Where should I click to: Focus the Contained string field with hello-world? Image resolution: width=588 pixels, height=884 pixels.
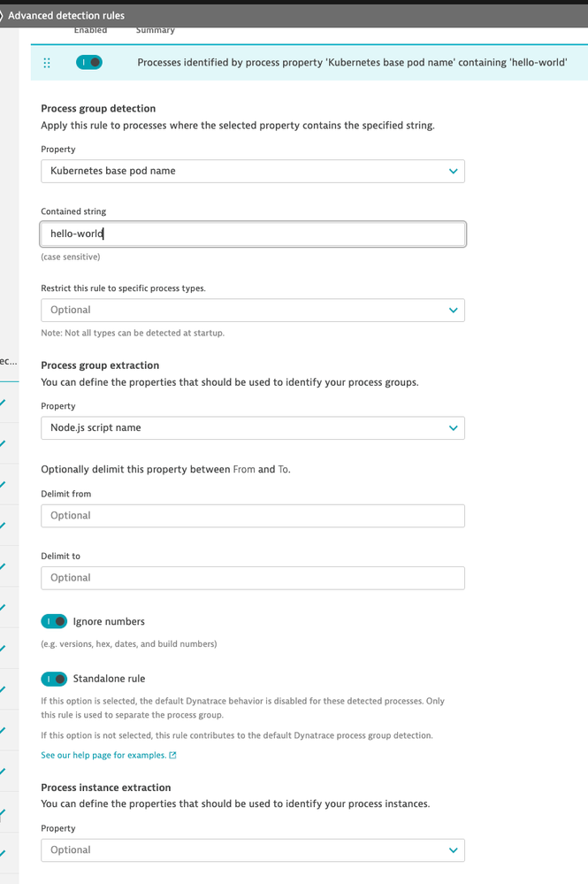(x=253, y=234)
